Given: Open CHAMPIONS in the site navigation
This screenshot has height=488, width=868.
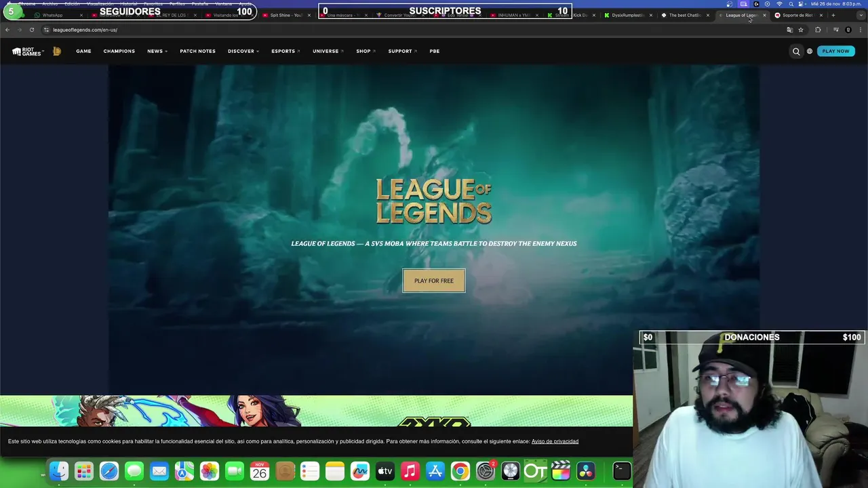Looking at the screenshot, I should coord(119,51).
